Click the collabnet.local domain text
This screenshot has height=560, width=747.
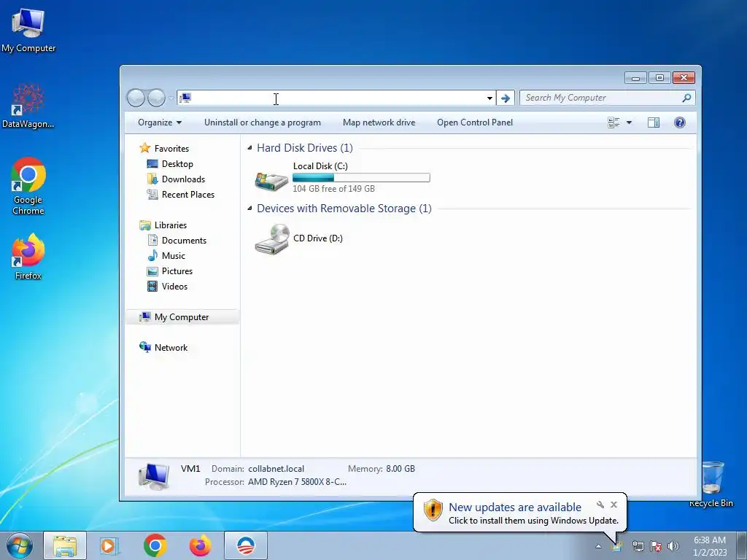(276, 469)
